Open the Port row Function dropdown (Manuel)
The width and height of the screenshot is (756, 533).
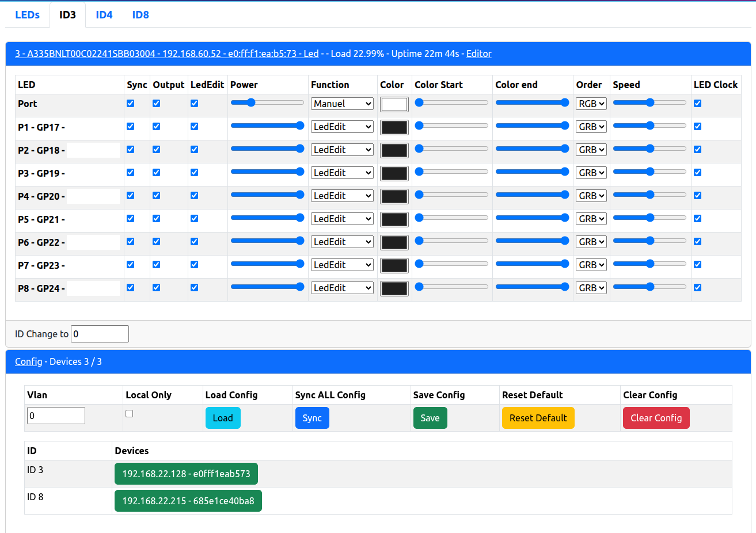pyautogui.click(x=342, y=104)
